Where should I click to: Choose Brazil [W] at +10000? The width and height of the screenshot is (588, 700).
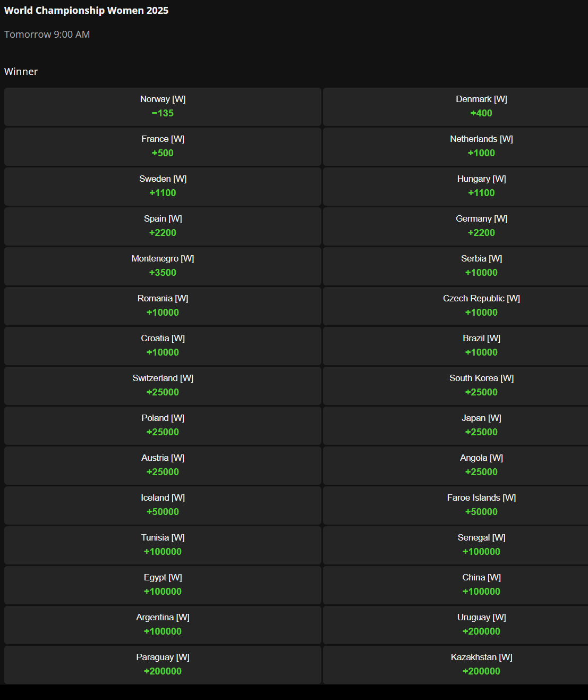click(x=481, y=346)
